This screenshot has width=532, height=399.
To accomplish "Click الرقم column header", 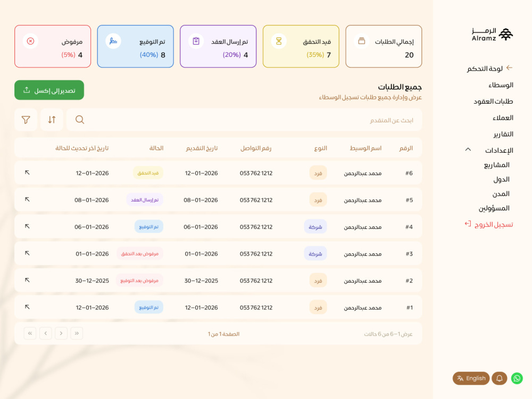I will point(406,148).
